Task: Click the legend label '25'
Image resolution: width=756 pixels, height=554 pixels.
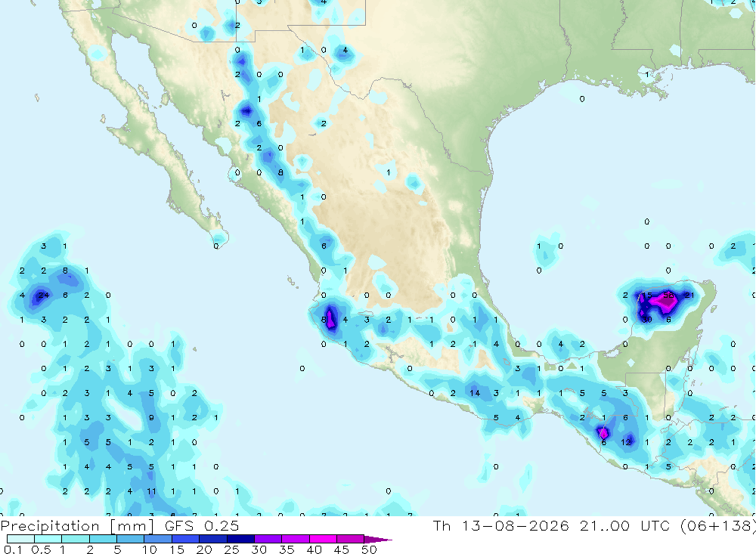Action: click(231, 549)
